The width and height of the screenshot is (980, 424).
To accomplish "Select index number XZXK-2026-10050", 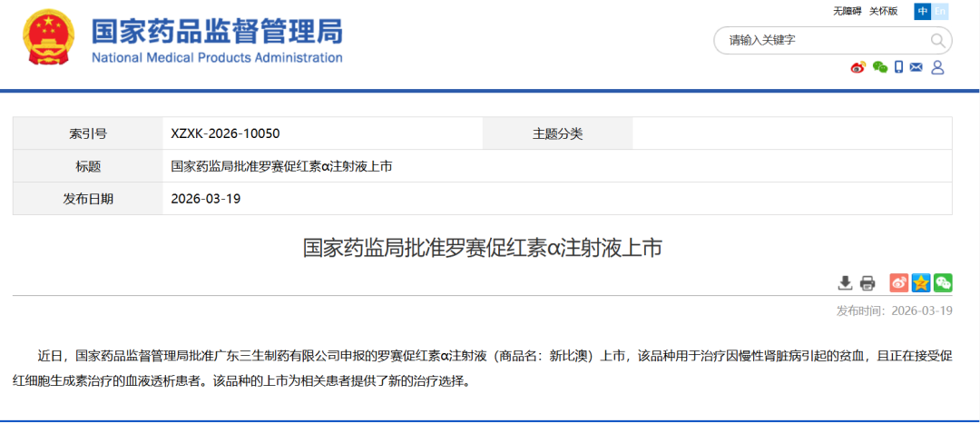I will tap(225, 133).
